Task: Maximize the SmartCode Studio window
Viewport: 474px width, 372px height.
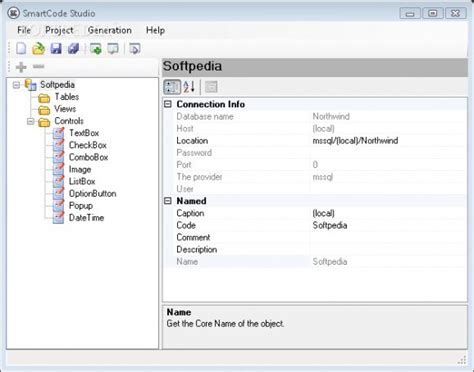Action: [433, 13]
